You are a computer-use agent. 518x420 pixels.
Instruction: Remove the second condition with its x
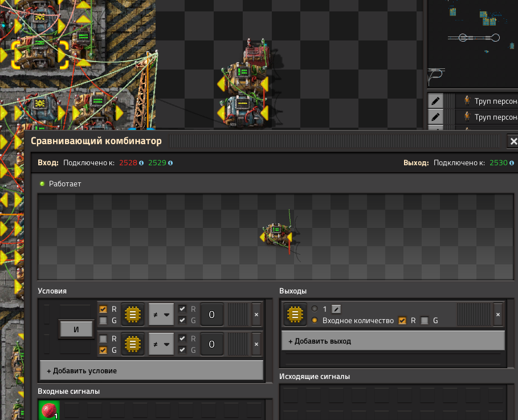point(256,344)
